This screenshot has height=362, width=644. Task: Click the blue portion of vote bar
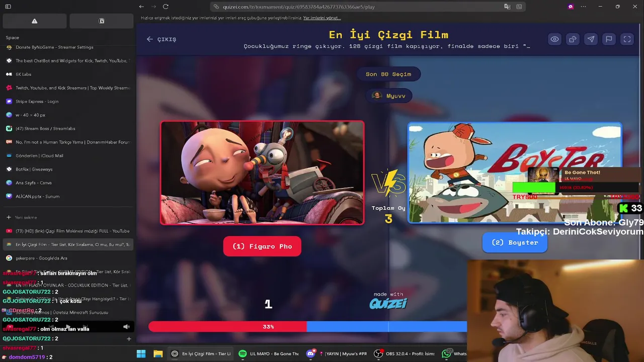[386, 327]
